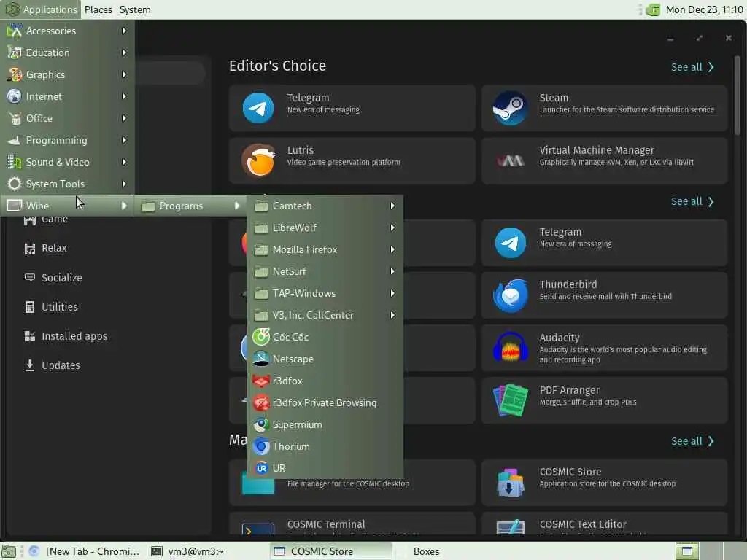Expand the Camtech folder submenu

325,206
